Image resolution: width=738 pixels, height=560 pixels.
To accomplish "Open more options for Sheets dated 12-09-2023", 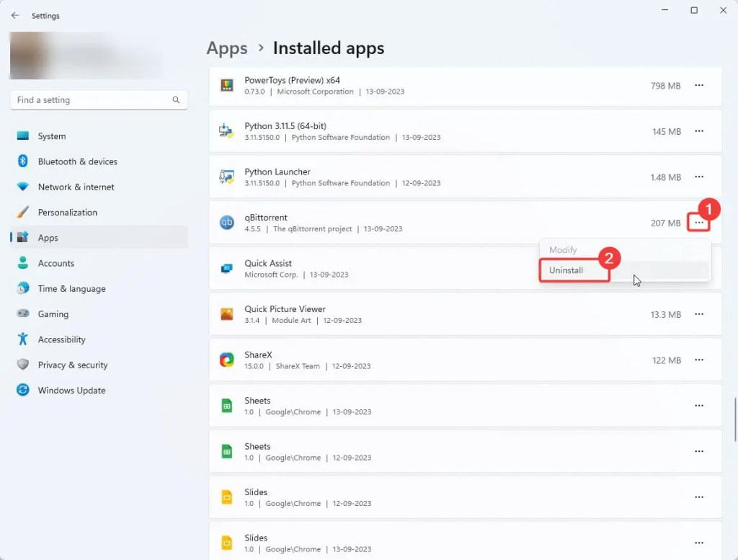I will tap(699, 451).
